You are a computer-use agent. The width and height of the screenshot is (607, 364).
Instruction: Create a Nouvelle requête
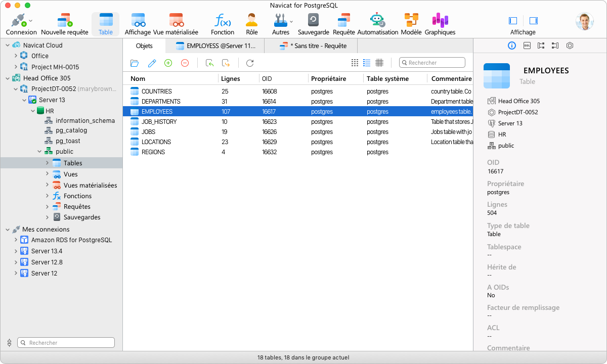65,24
